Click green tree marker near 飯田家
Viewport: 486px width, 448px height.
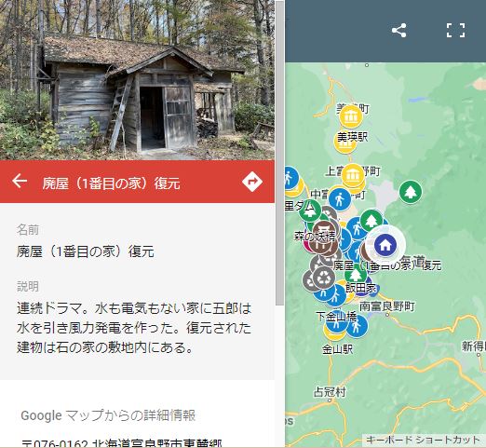point(356,274)
